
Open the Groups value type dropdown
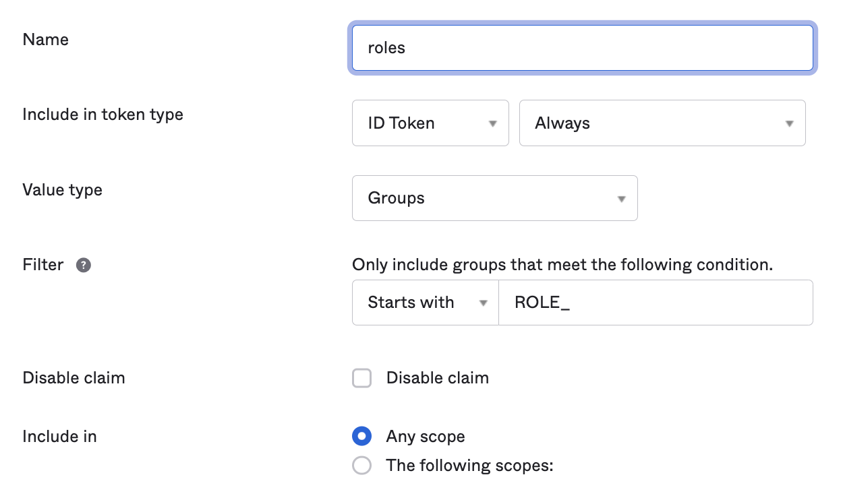494,198
